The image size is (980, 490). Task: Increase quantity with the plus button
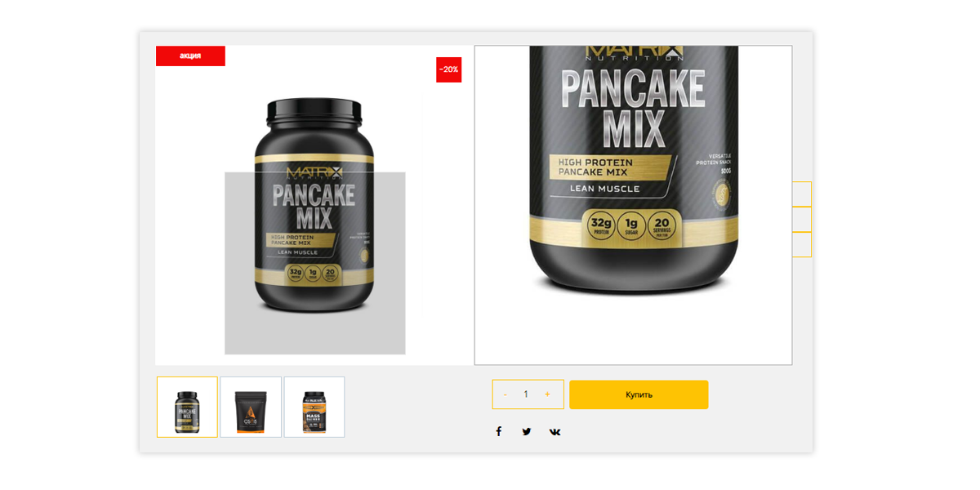[547, 394]
